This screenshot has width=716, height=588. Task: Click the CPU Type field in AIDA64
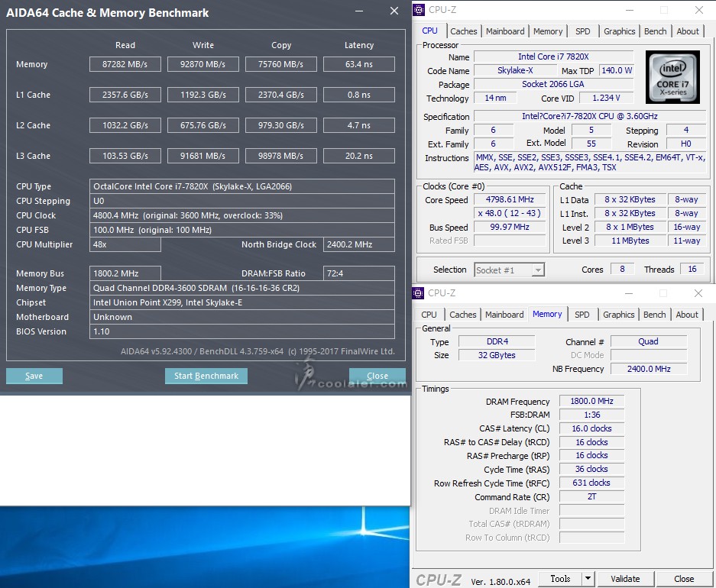pos(242,186)
